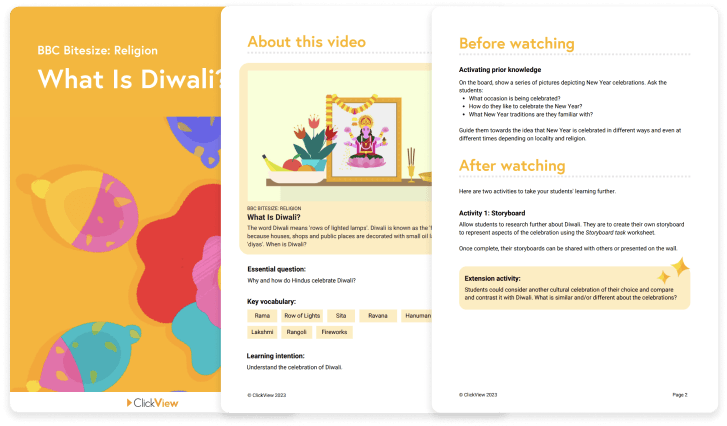Select the 'Row of Lights' vocabulary tag

302,316
